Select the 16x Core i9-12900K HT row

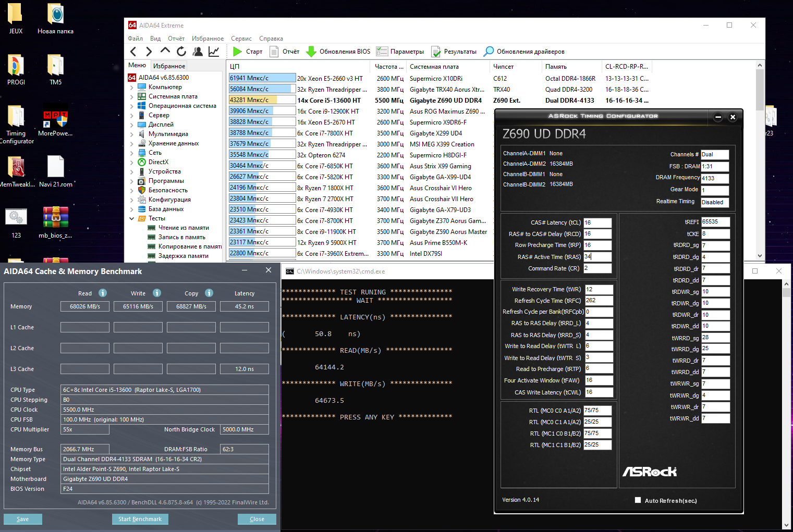[439, 111]
